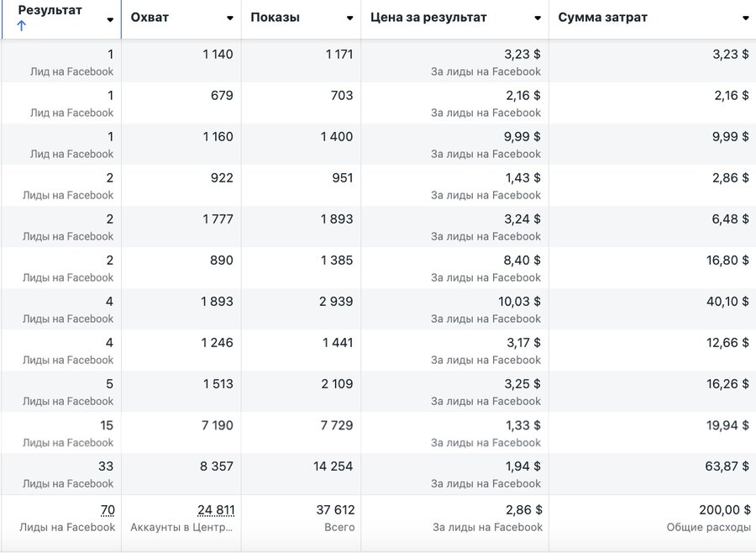Select cost per result 1,33 $

(x=523, y=425)
